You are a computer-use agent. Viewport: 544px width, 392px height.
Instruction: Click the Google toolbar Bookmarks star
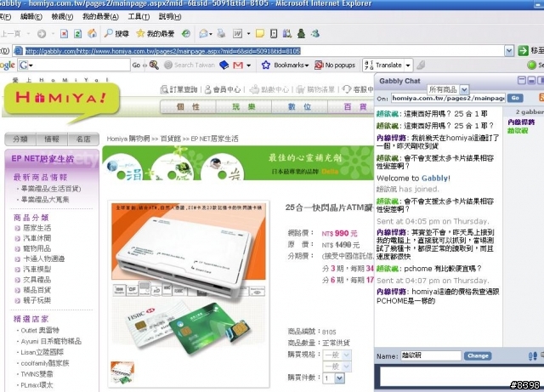click(x=265, y=65)
